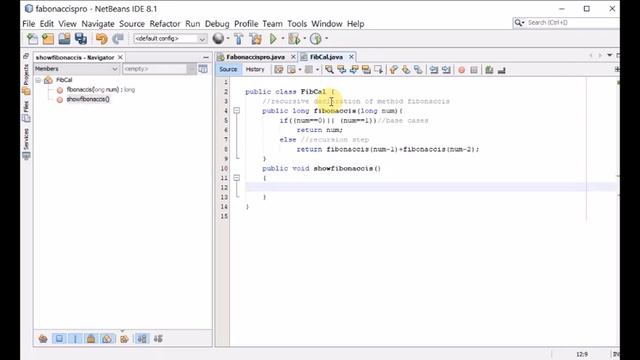Viewport: 640px width, 360px height.
Task: Open the Source menu in menu bar
Action: tap(132, 24)
